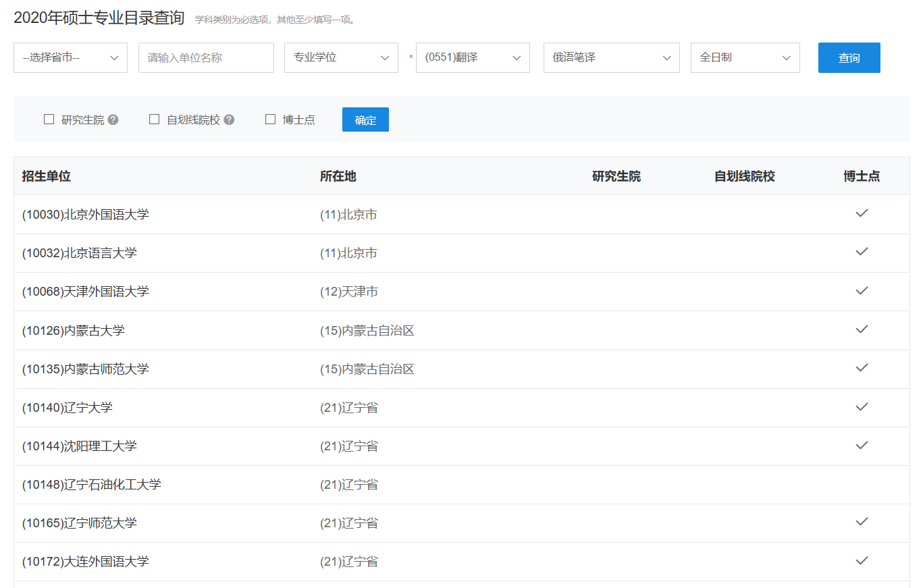Open (10140)辽宁大学 entry
Image resolution: width=923 pixels, height=588 pixels.
[x=67, y=408]
